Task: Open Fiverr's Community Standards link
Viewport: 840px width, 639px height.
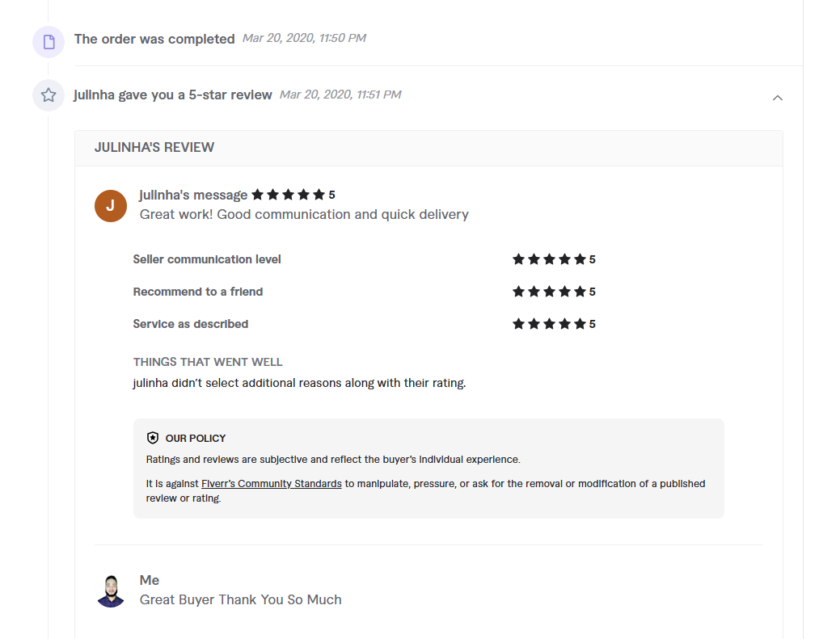Action: point(272,484)
